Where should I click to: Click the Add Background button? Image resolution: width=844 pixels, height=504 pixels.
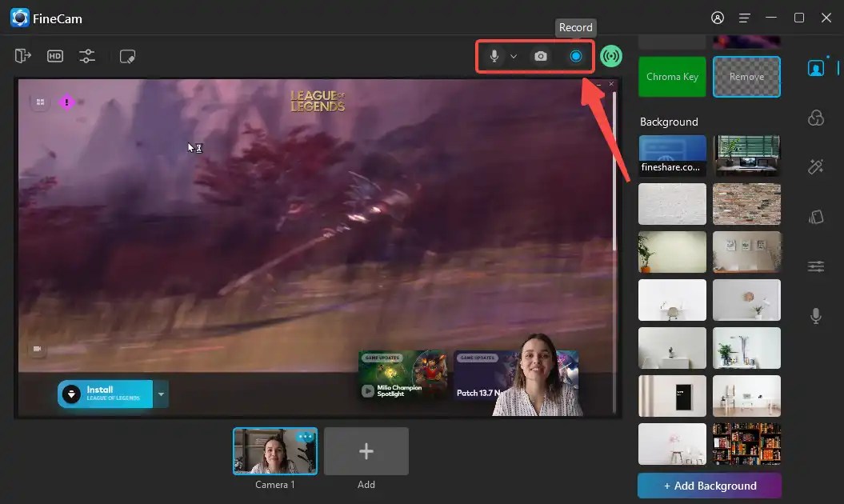pyautogui.click(x=709, y=486)
